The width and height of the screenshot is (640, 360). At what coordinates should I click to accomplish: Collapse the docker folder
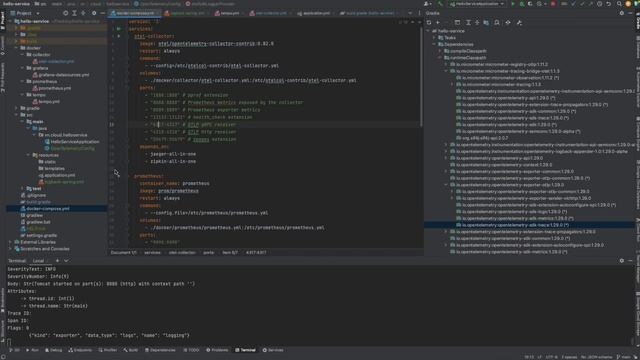tap(17, 48)
